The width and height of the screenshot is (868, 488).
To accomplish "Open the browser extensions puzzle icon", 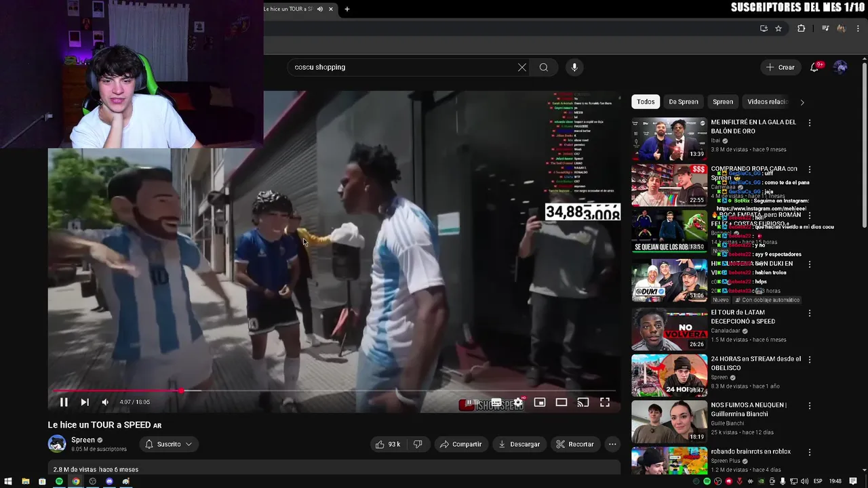I will [802, 28].
